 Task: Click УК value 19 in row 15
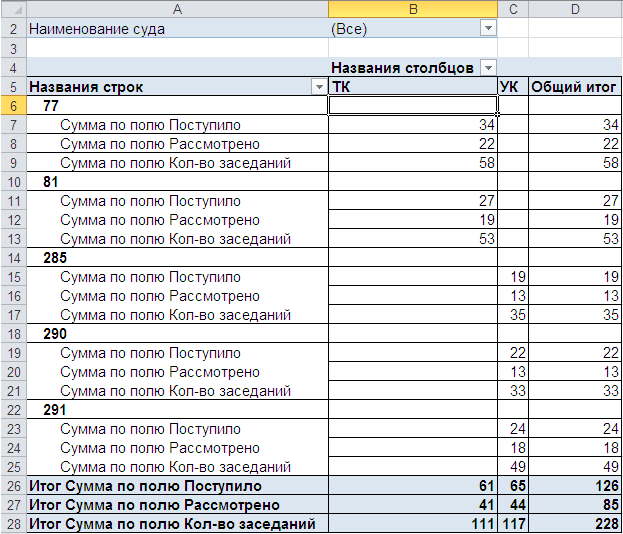click(x=513, y=277)
